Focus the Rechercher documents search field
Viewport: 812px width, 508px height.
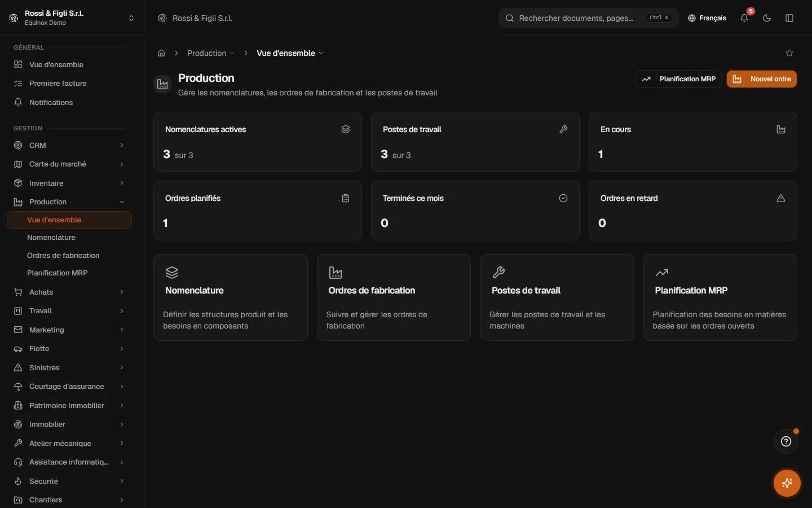[589, 18]
